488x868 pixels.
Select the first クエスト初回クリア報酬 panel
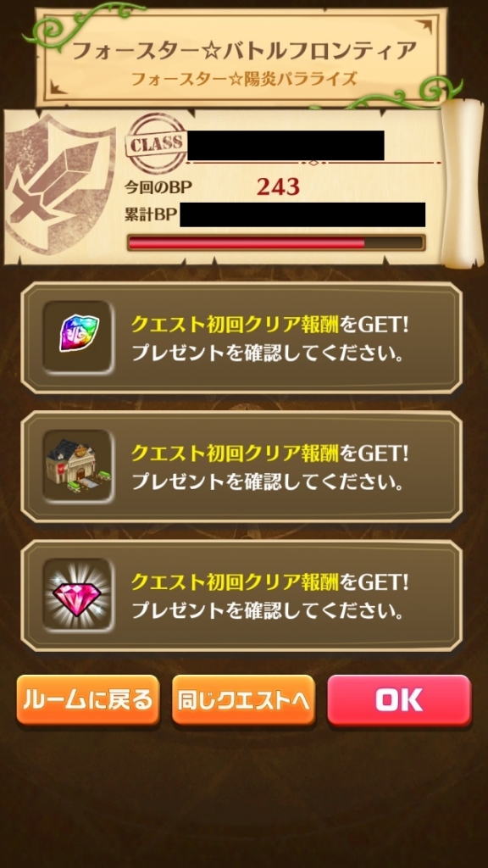241,337
